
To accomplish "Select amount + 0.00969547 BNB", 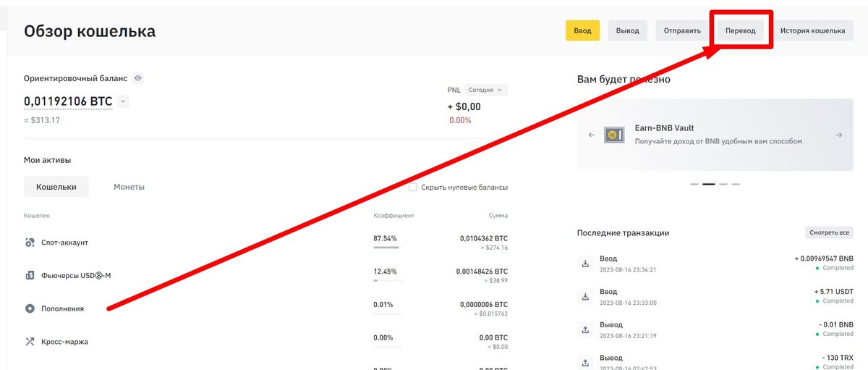I will coord(824,258).
